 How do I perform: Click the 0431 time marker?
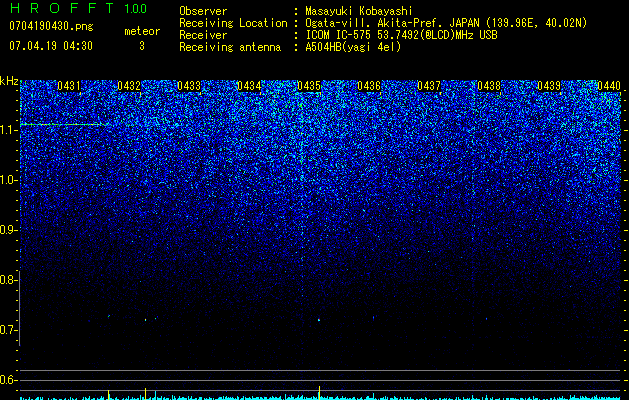69,86
